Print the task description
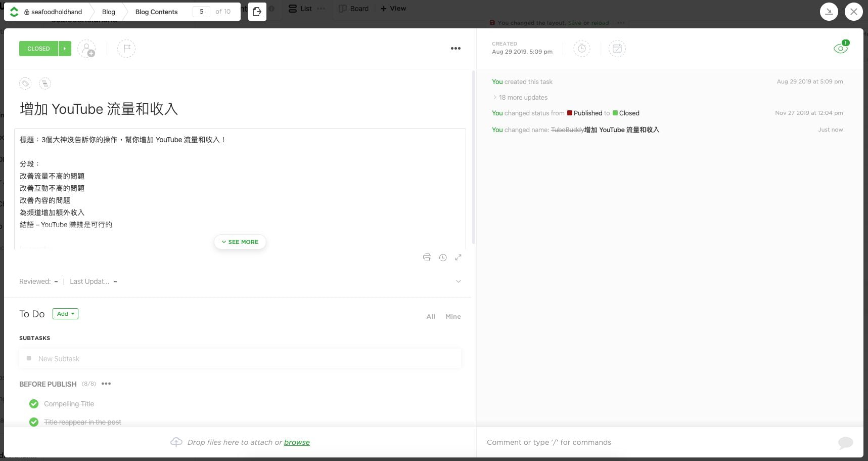The height and width of the screenshot is (461, 868). coord(427,258)
